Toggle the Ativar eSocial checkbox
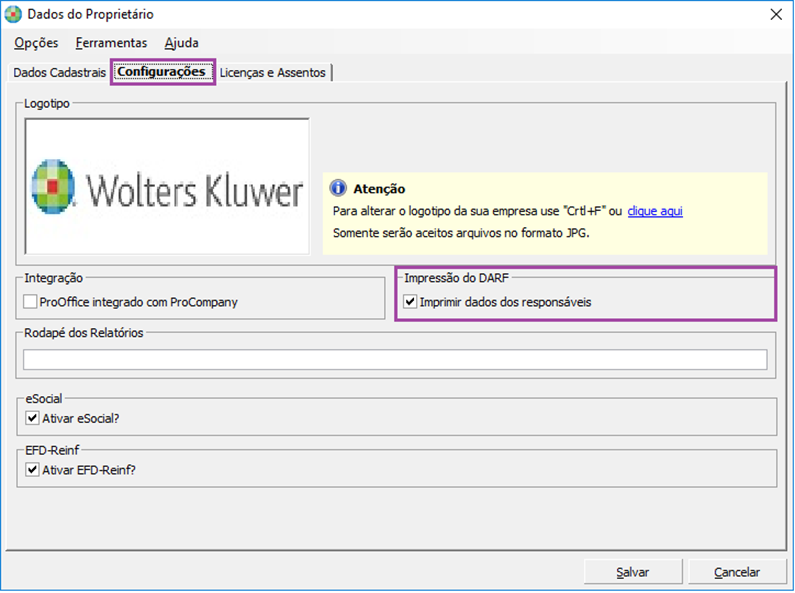The width and height of the screenshot is (795, 593). [32, 418]
